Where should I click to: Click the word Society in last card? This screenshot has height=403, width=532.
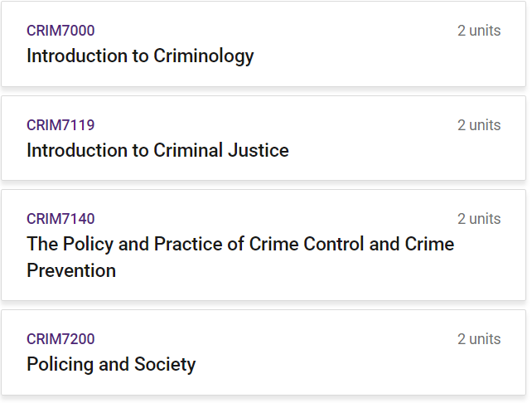[165, 364]
